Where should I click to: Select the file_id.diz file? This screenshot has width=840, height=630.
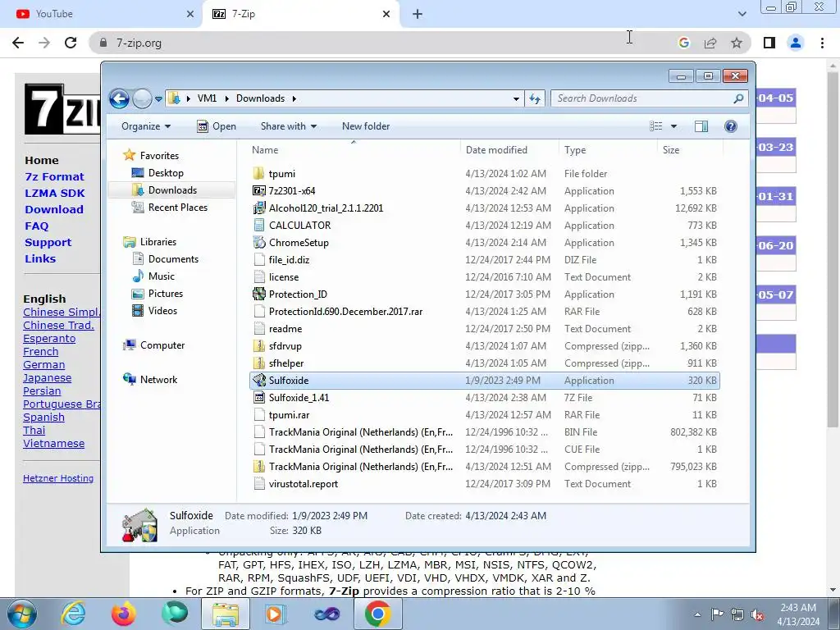click(289, 260)
